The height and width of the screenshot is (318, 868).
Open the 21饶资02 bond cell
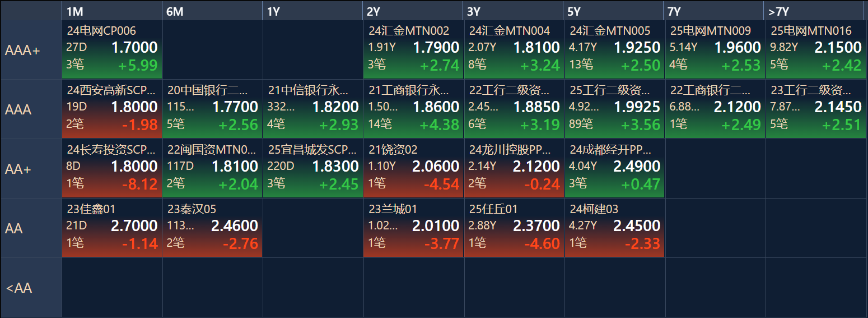click(x=413, y=169)
